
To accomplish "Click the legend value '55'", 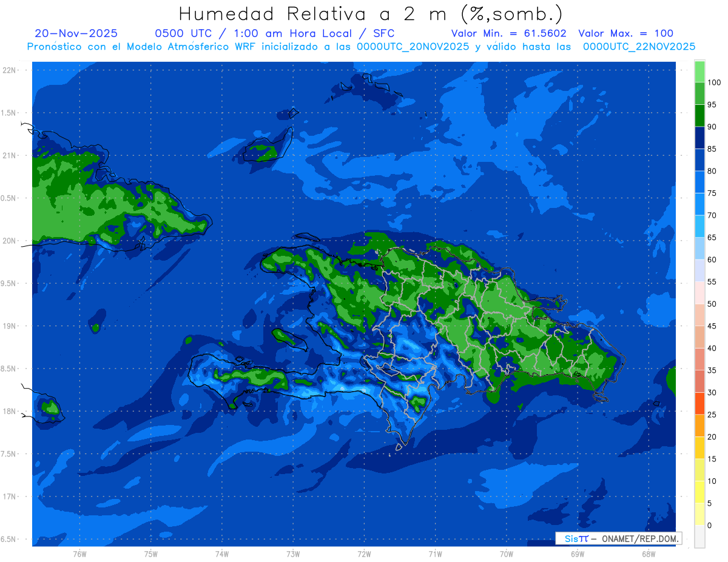I will 712,282.
